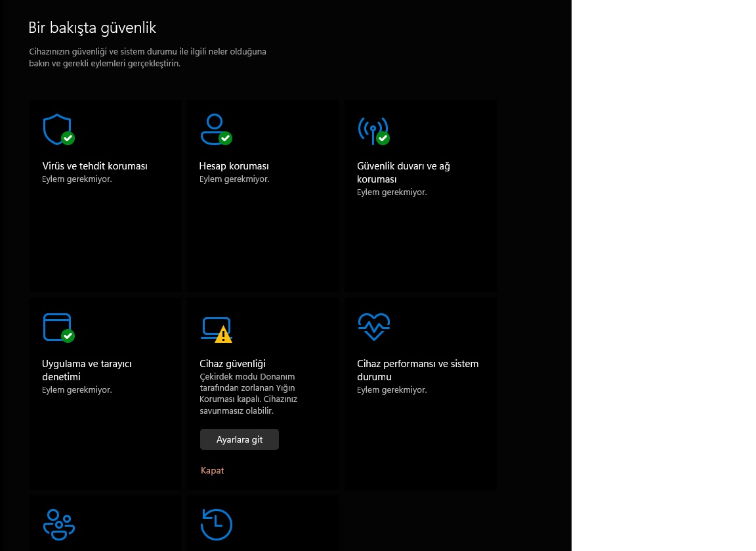Click Eylem gerekmiyor under Uygulama ve tarayıcı denetimi
756x551 pixels.
click(77, 390)
